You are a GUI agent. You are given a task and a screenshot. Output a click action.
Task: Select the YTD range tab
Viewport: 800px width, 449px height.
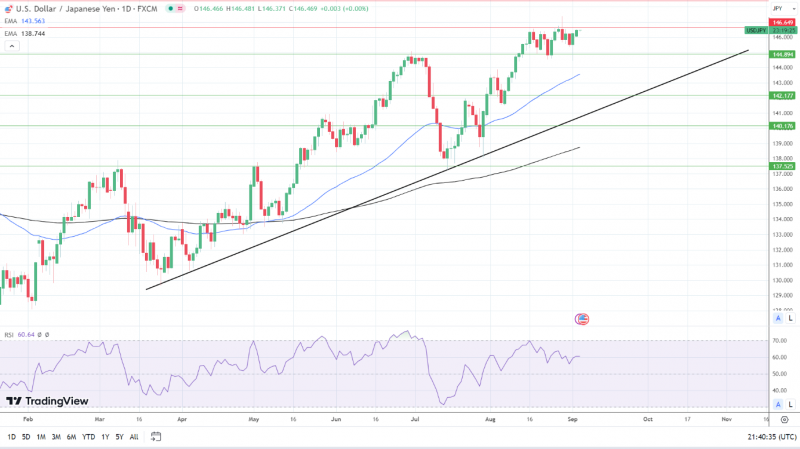pos(88,437)
